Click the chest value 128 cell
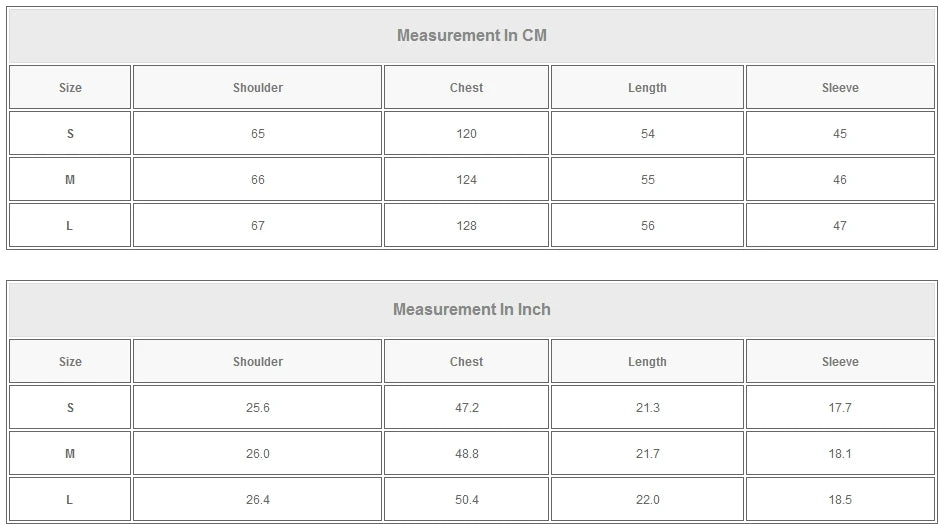The height and width of the screenshot is (530, 945). click(x=466, y=226)
